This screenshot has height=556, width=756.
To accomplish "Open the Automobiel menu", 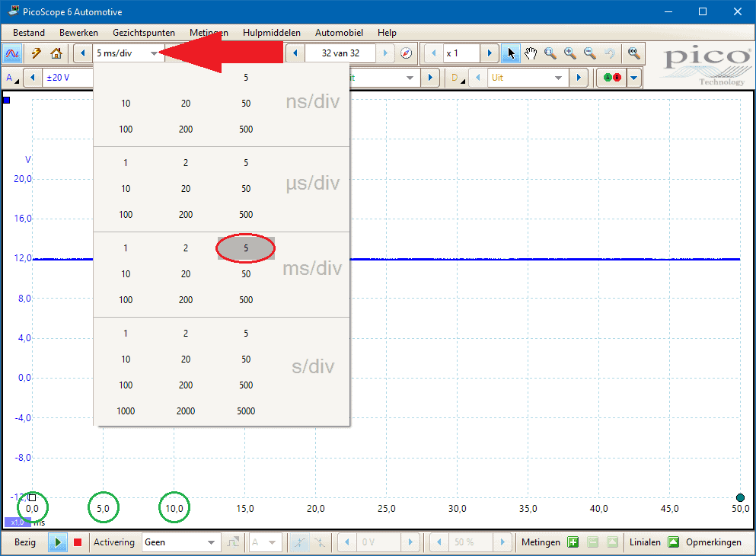I will pos(339,33).
